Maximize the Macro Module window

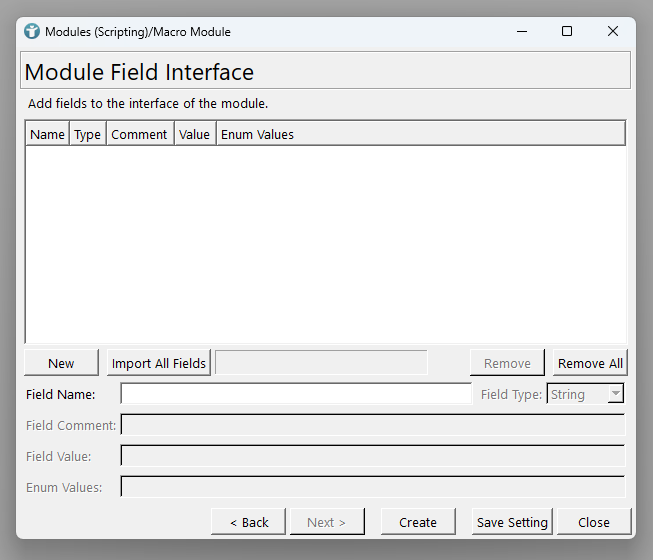point(567,31)
